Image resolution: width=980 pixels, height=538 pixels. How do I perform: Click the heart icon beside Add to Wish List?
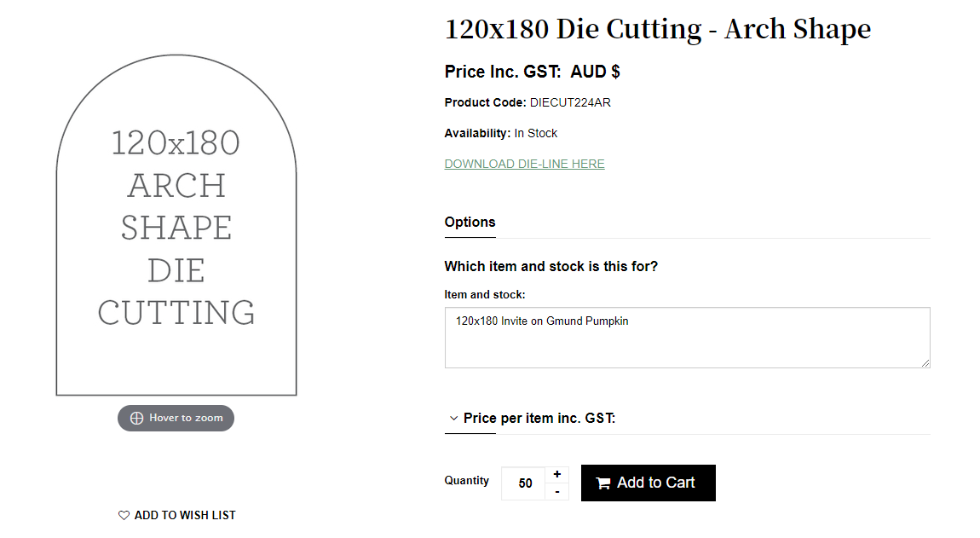tap(124, 515)
